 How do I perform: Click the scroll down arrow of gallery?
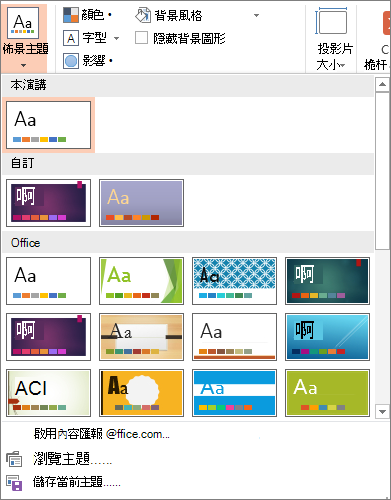click(x=382, y=411)
